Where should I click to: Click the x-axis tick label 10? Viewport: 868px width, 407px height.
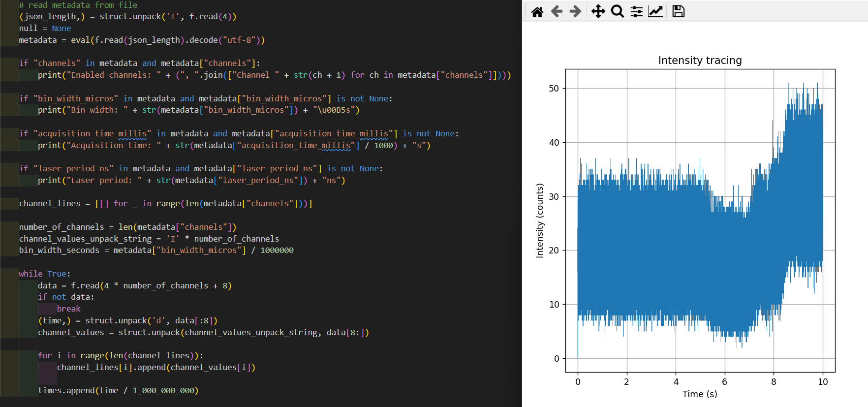click(x=823, y=382)
